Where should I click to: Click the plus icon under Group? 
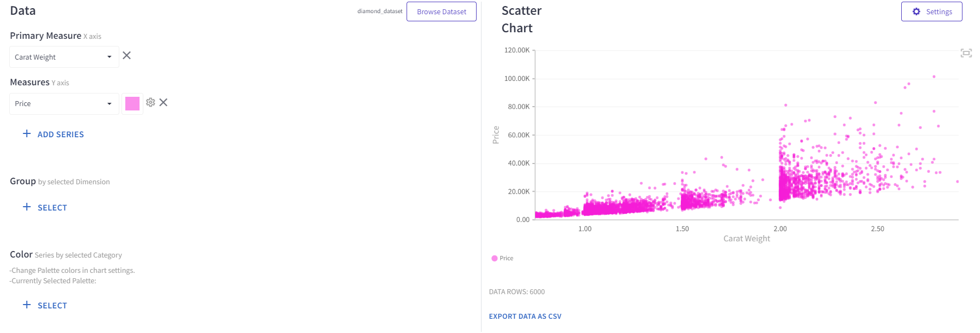coord(27,207)
